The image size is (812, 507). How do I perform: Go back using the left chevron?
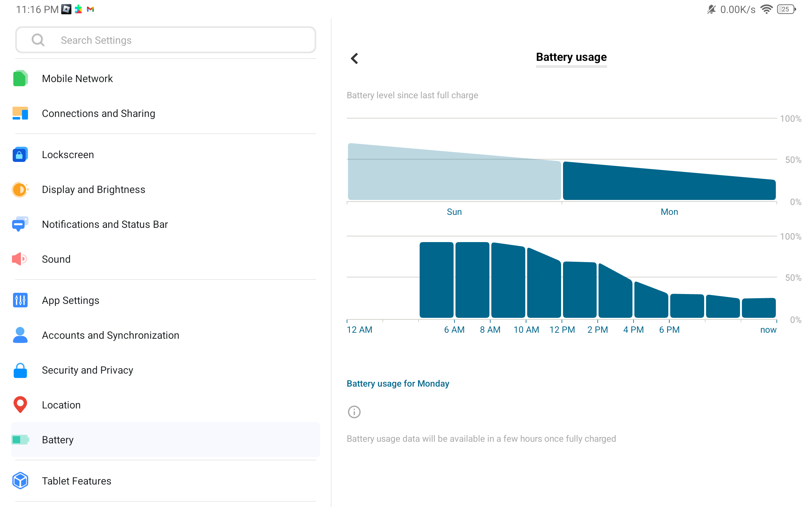[355, 58]
